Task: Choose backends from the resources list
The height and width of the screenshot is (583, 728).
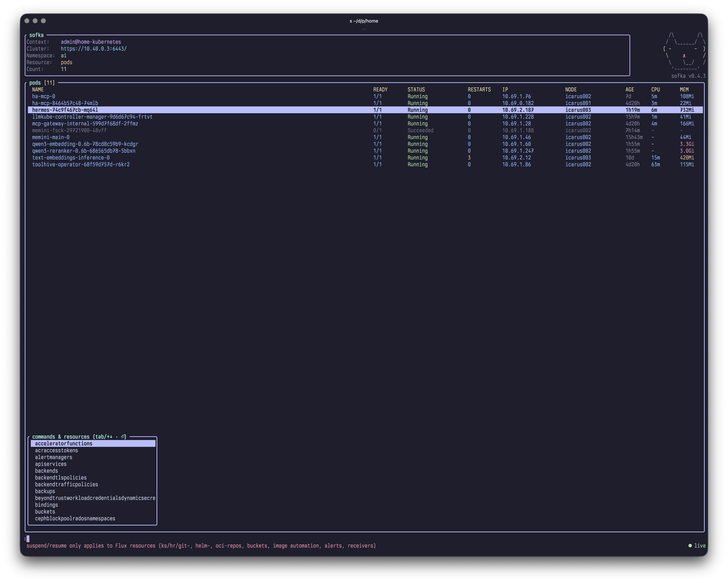Action: [x=93, y=471]
